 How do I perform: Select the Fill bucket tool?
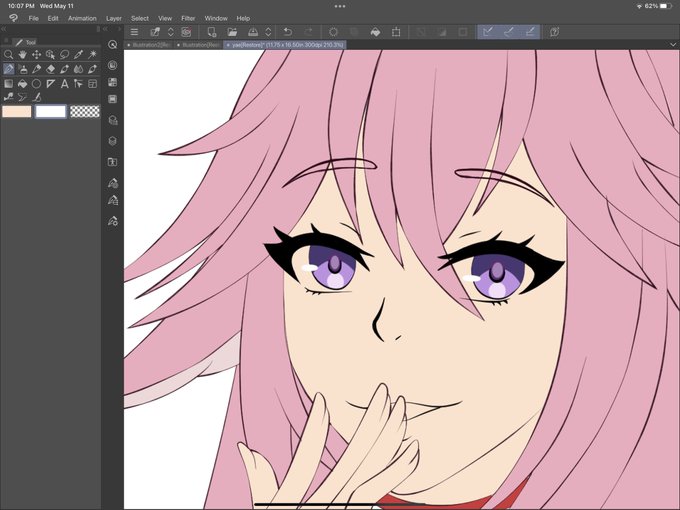pos(23,84)
